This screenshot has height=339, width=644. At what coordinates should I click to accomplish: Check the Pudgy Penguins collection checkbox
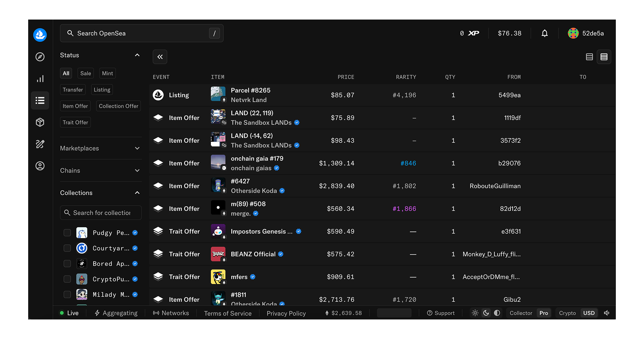pyautogui.click(x=67, y=233)
